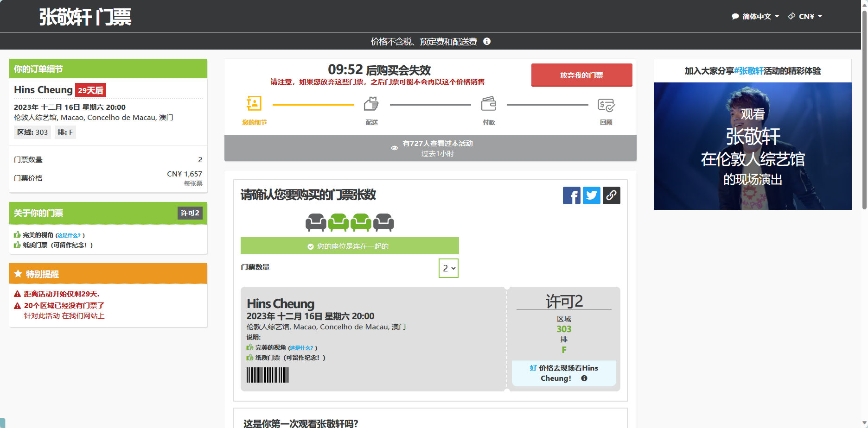Click eye icon in viewer count bar
This screenshot has height=428, width=868.
[395, 148]
